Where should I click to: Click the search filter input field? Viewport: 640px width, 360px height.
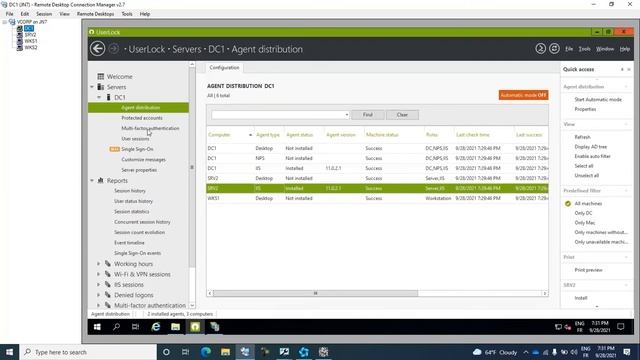pyautogui.click(x=278, y=115)
